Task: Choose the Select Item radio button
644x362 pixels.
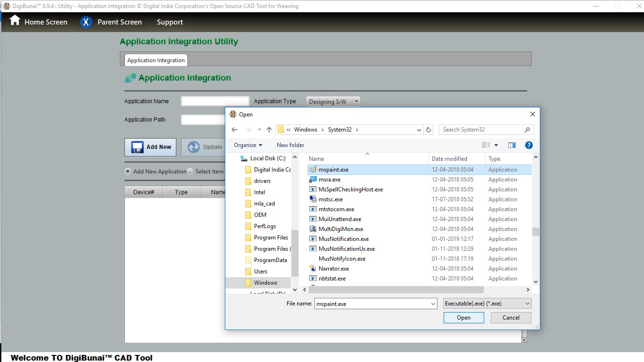Action: pyautogui.click(x=190, y=172)
